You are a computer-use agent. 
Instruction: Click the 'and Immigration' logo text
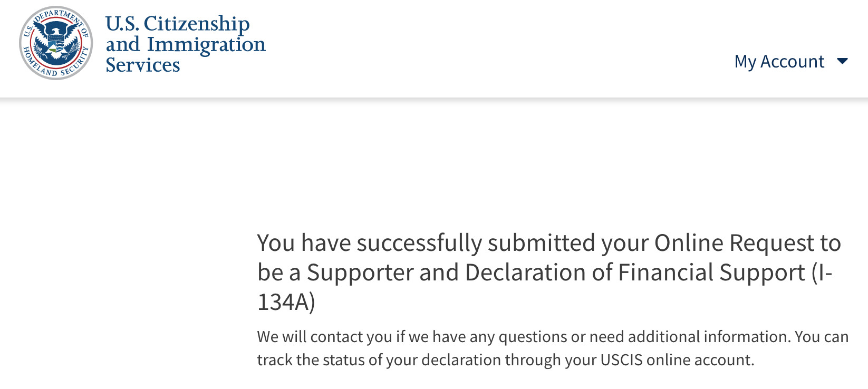pyautogui.click(x=186, y=44)
